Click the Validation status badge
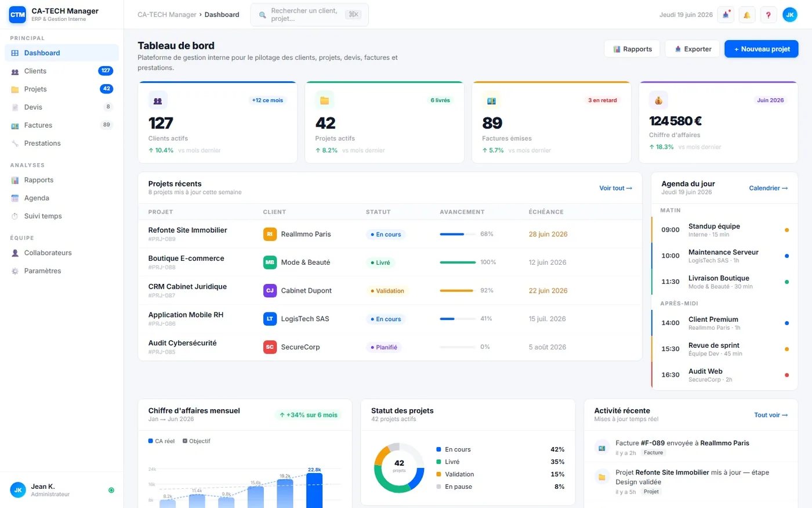 (x=387, y=291)
